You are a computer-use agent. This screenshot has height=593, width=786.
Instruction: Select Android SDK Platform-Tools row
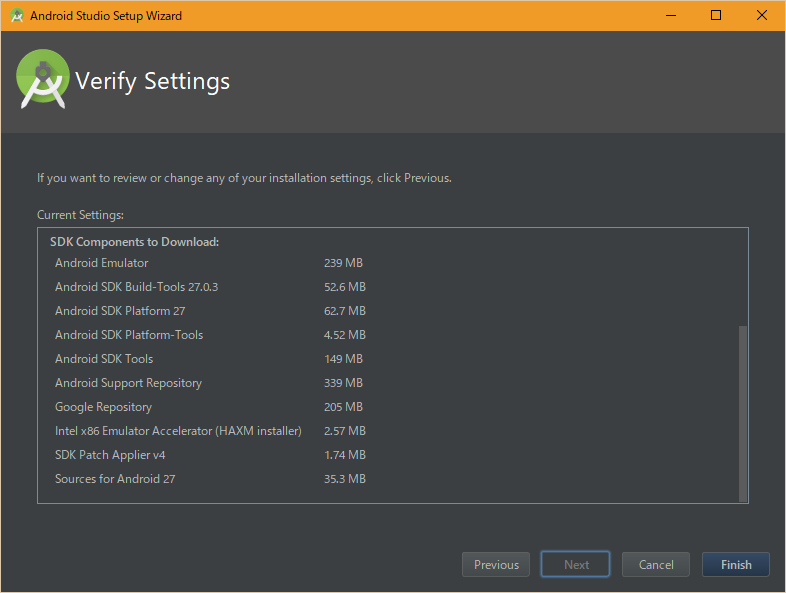(129, 335)
